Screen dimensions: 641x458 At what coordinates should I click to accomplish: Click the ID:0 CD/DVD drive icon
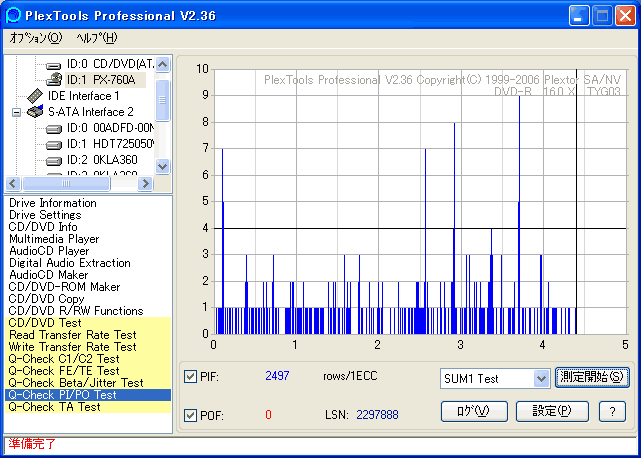54,65
